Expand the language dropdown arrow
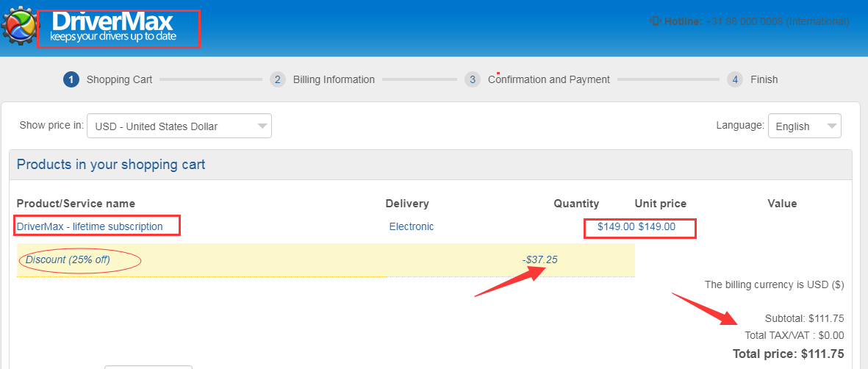Screen dimensions: 868x369 (x=831, y=126)
